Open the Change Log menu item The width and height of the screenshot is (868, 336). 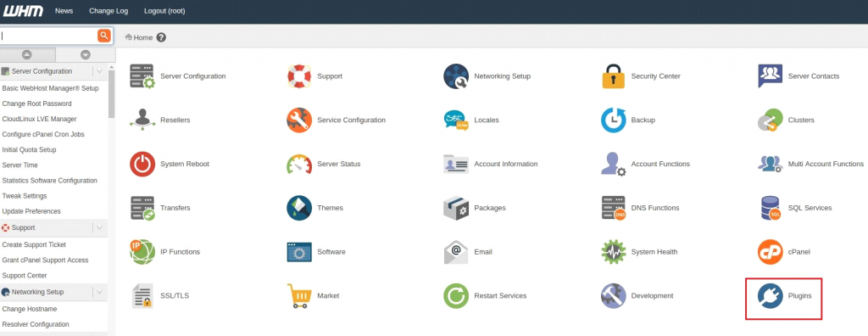108,11
